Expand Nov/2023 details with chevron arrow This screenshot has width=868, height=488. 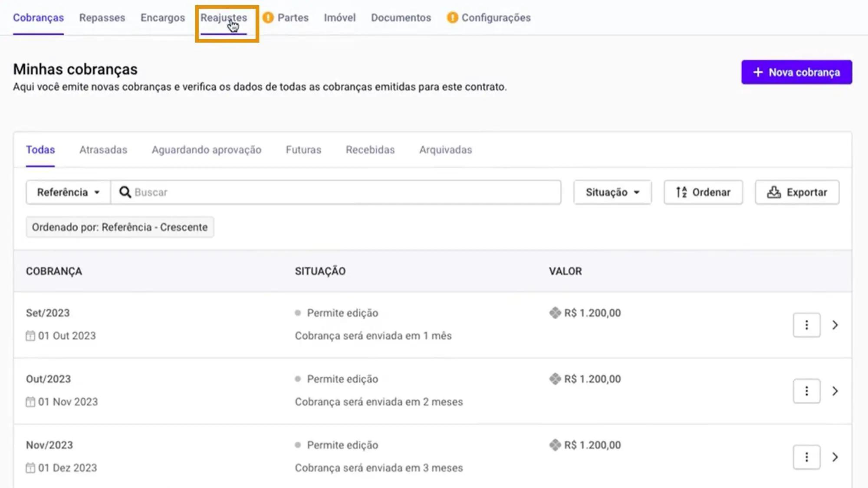pyautogui.click(x=835, y=457)
